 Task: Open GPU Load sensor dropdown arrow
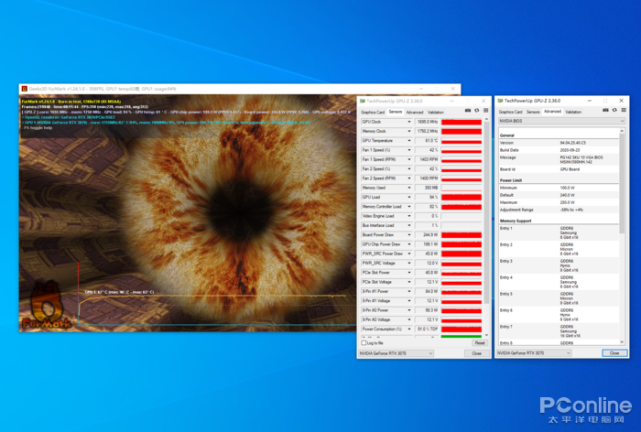click(409, 197)
